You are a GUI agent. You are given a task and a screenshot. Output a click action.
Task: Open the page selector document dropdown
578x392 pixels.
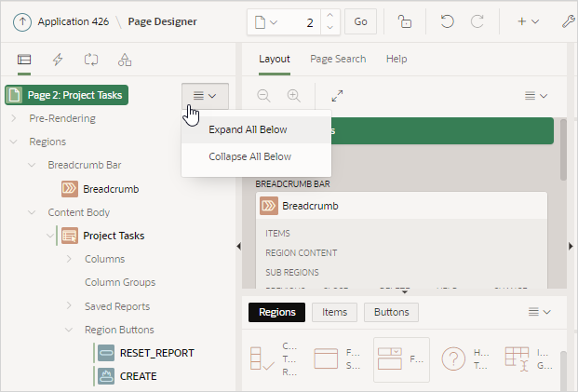(x=266, y=22)
